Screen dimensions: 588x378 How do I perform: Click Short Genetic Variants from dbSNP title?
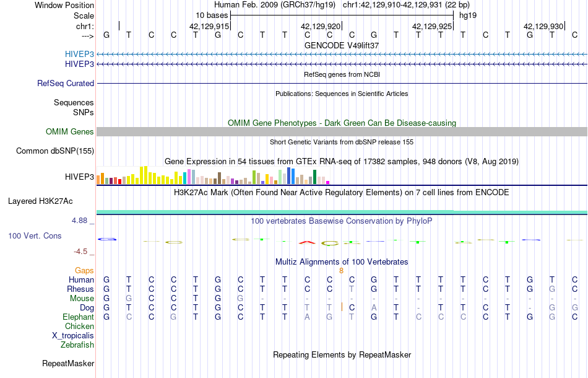342,142
